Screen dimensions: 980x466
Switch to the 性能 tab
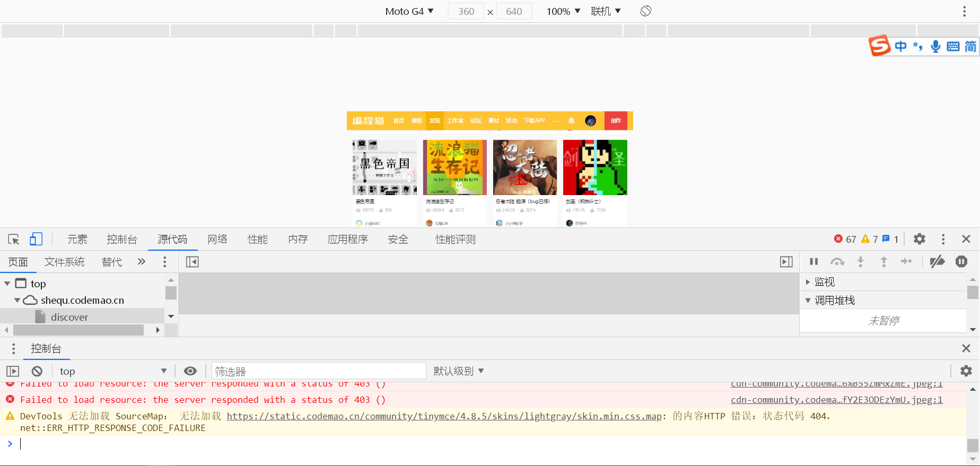tap(258, 239)
